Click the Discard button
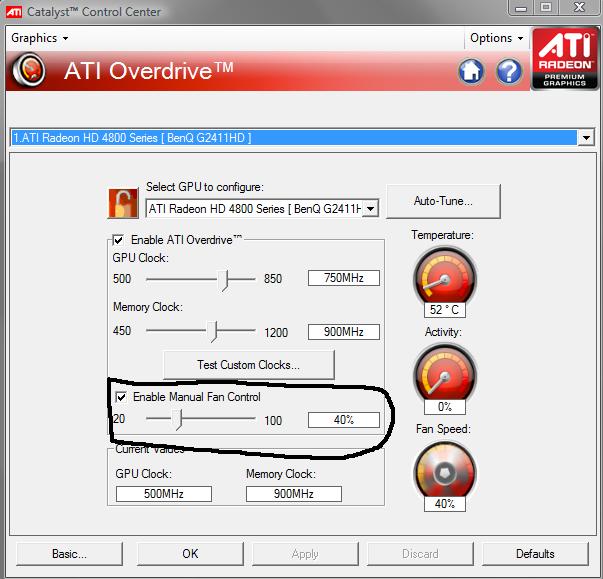The image size is (603, 579). pyautogui.click(x=420, y=554)
